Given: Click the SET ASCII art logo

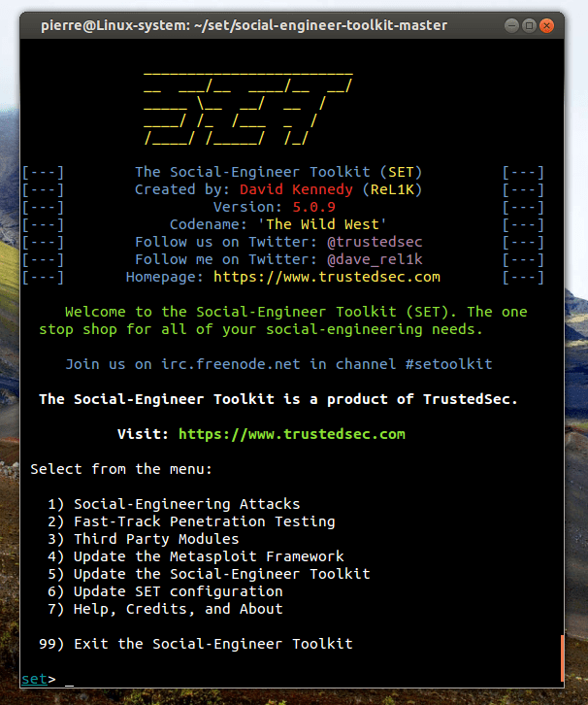Looking at the screenshot, I should point(248,109).
